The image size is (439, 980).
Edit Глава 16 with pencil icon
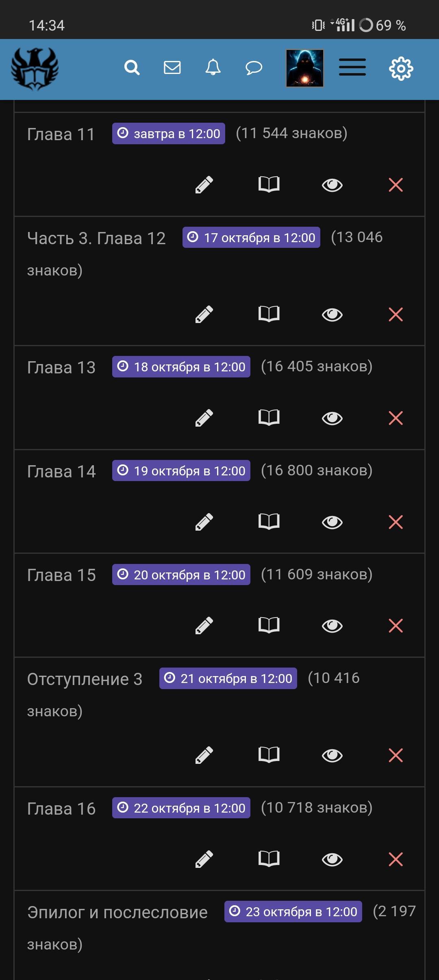point(204,859)
